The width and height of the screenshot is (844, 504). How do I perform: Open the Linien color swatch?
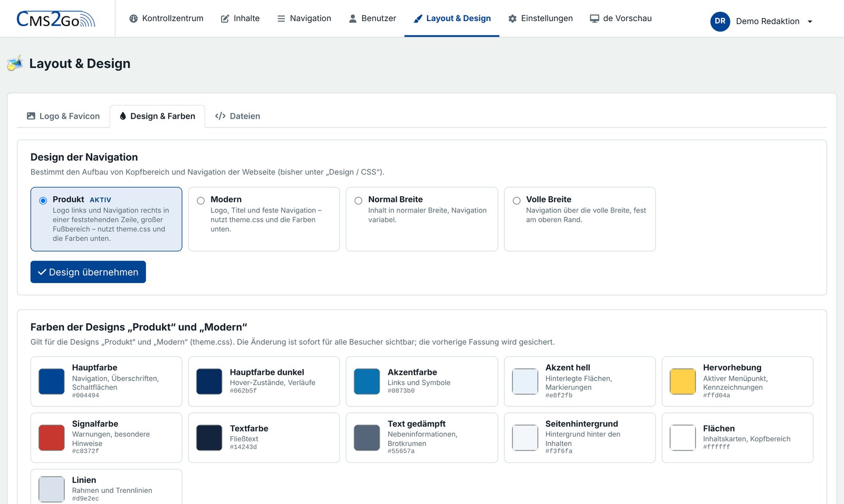[x=52, y=489]
